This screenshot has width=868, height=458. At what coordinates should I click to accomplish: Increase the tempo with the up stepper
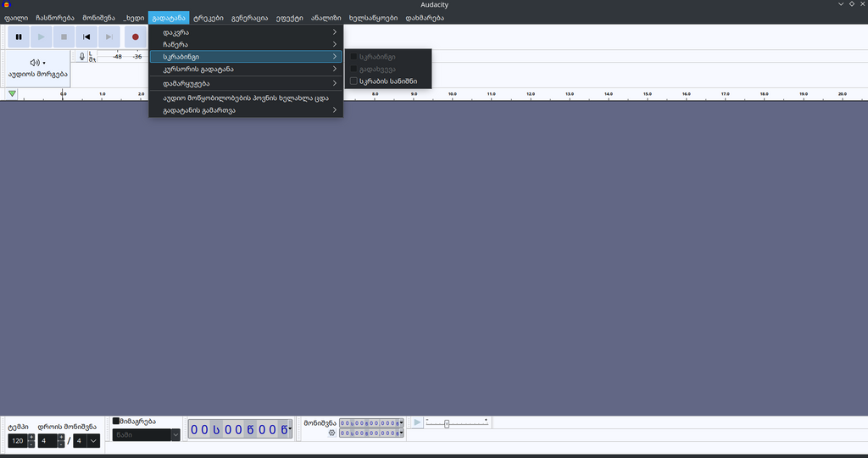31,438
